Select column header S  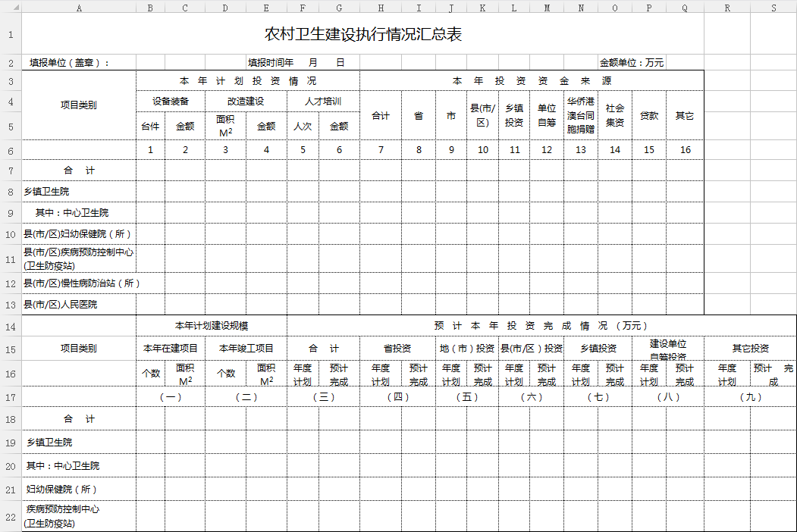[x=773, y=8]
